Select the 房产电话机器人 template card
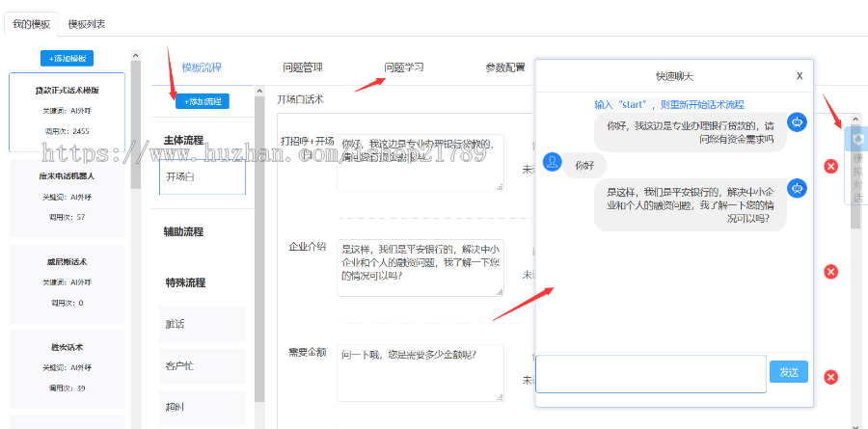This screenshot has width=868, height=429. 67,199
